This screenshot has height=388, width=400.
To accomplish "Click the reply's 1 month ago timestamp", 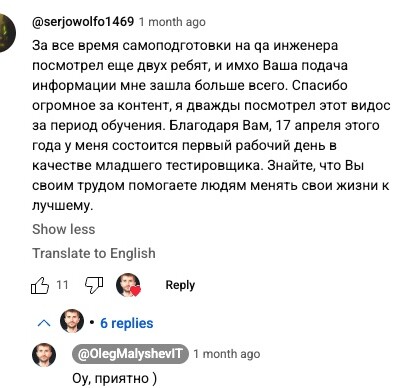I will click(x=227, y=354).
